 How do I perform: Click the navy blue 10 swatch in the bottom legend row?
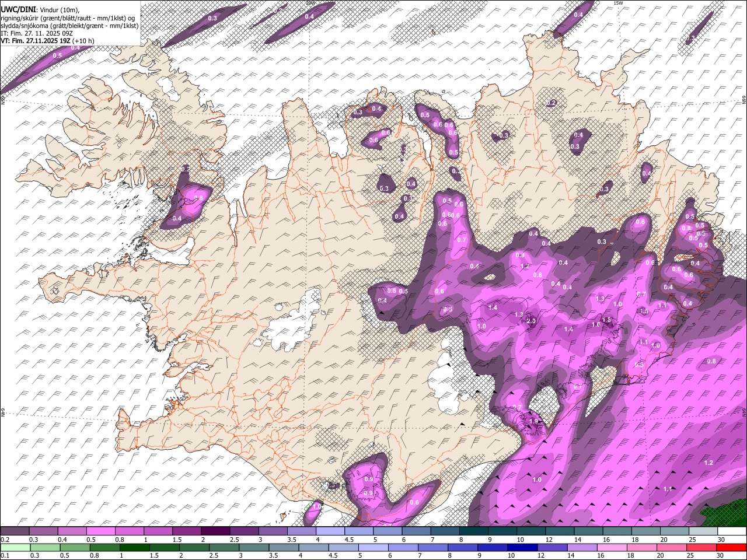coord(522,548)
